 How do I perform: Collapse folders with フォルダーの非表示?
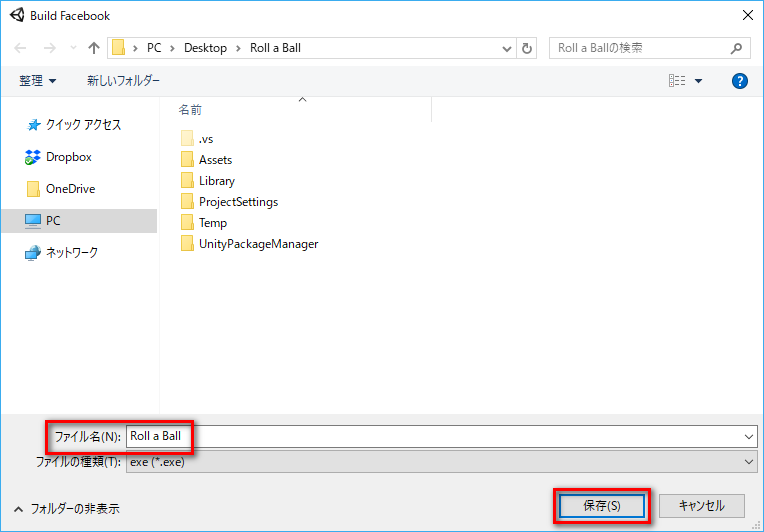(x=67, y=509)
